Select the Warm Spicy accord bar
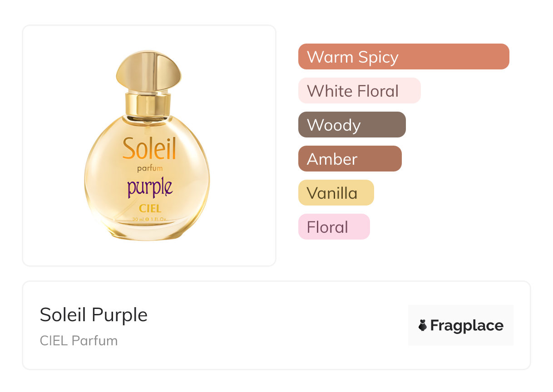This screenshot has height=392, width=553. pyautogui.click(x=403, y=57)
